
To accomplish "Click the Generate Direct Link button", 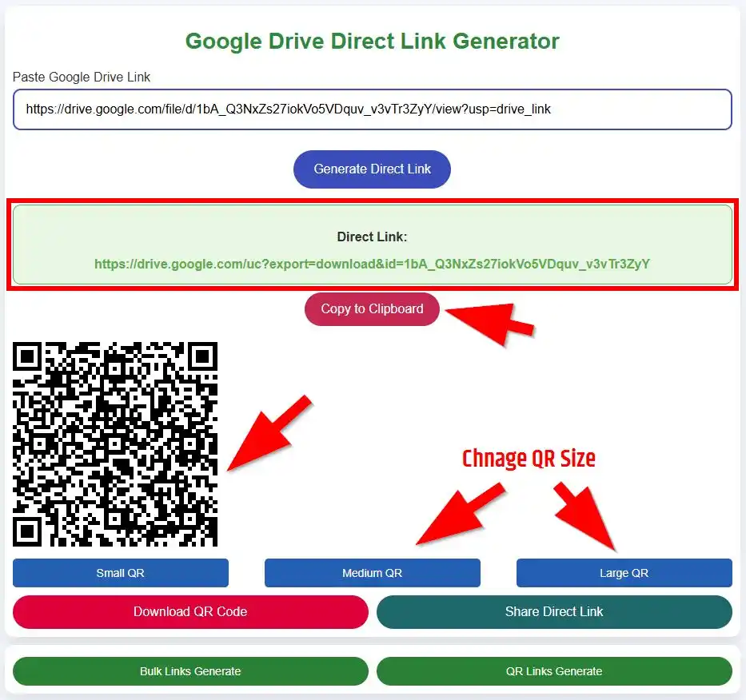I will click(372, 169).
